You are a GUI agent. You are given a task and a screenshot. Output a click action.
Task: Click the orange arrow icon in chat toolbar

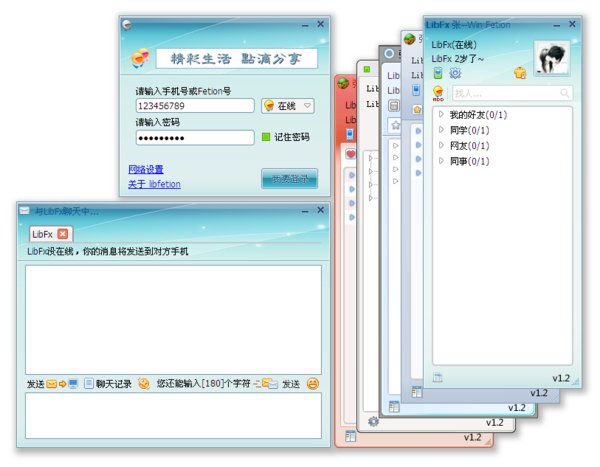click(62, 384)
